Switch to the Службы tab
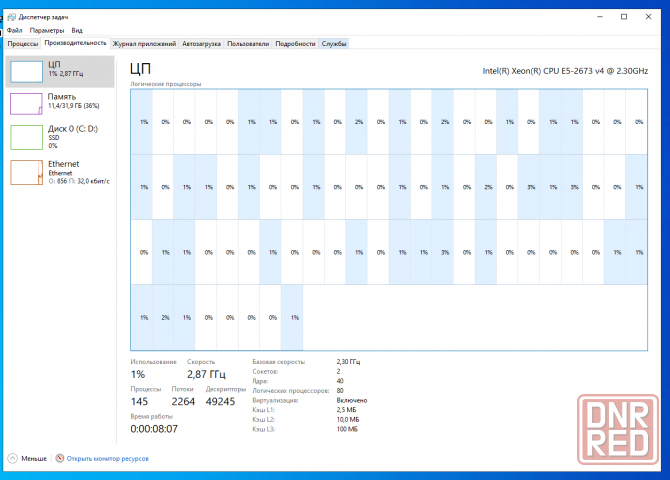 pyautogui.click(x=334, y=44)
